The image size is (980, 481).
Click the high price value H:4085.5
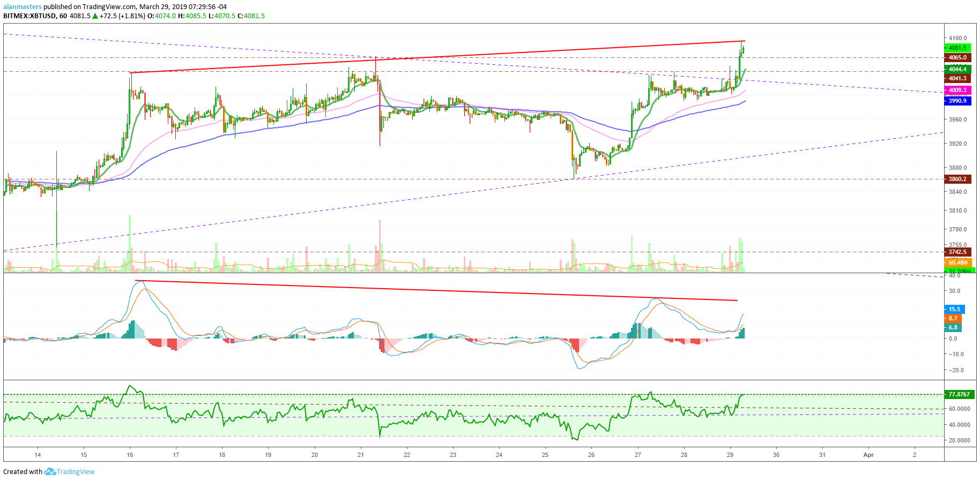pos(192,16)
